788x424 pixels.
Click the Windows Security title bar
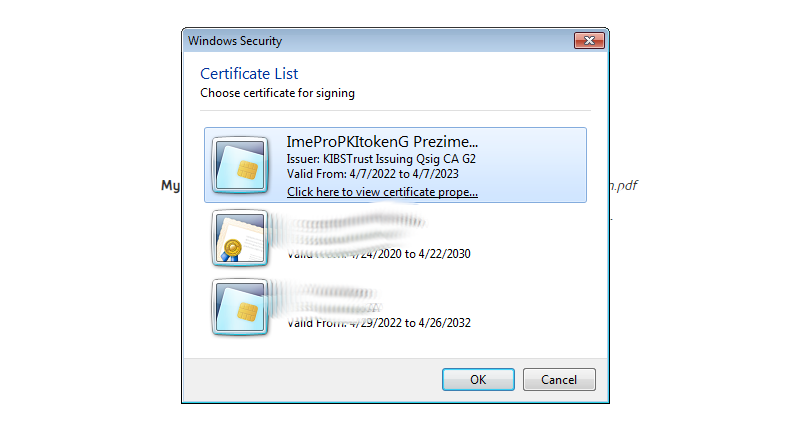pos(380,41)
